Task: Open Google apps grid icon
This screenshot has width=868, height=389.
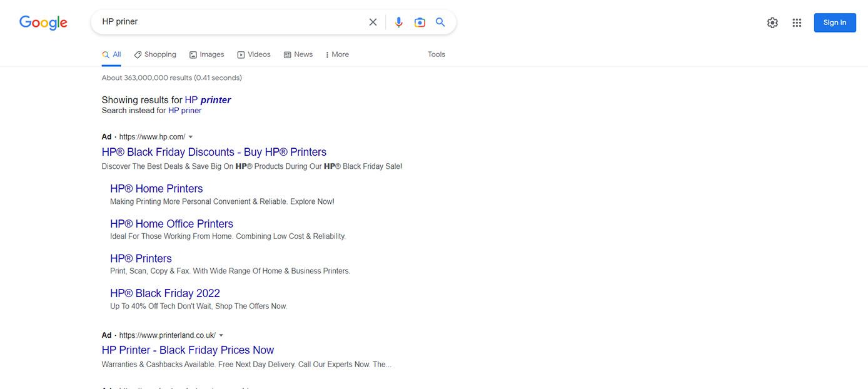Action: coord(797,23)
